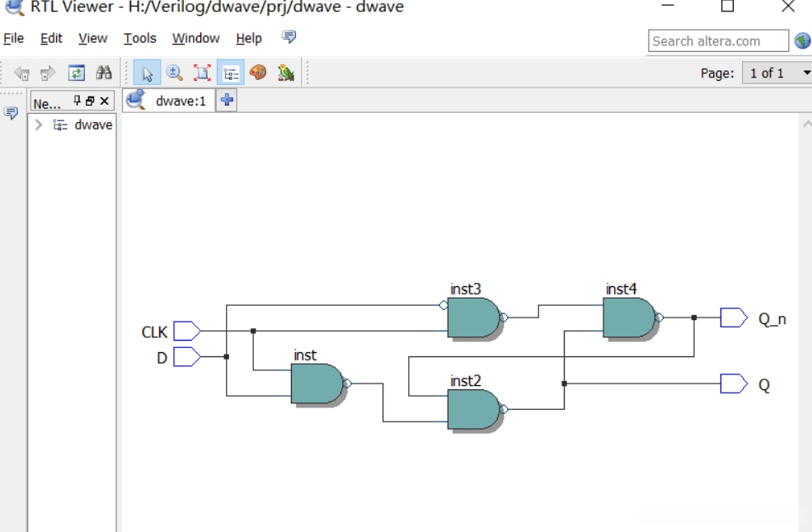
Task: Select the Zoom magnifier tool
Action: tap(175, 73)
